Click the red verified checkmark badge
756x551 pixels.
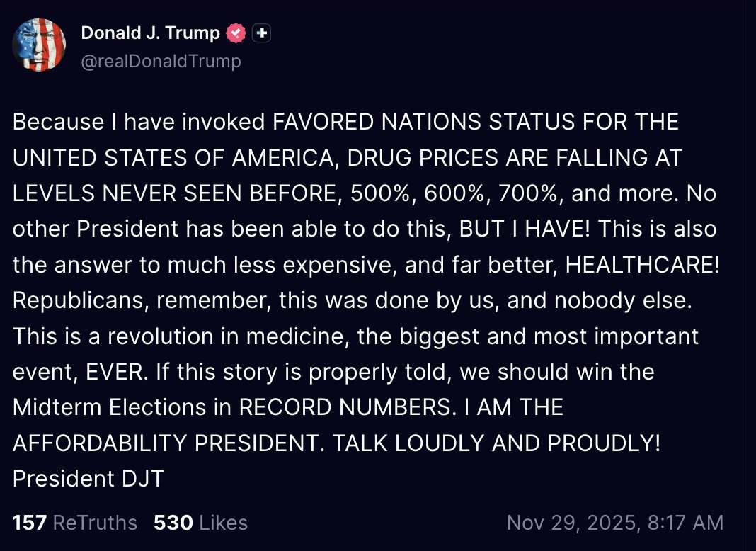[236, 33]
